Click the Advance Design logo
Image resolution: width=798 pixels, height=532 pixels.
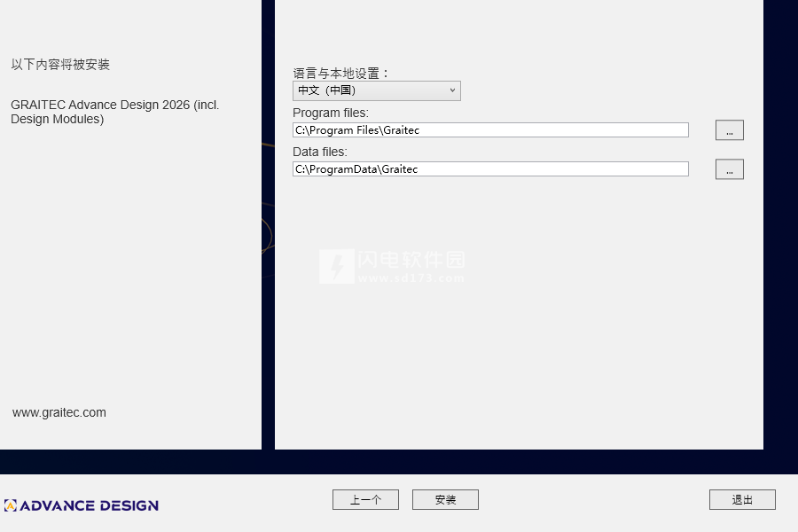(82, 505)
